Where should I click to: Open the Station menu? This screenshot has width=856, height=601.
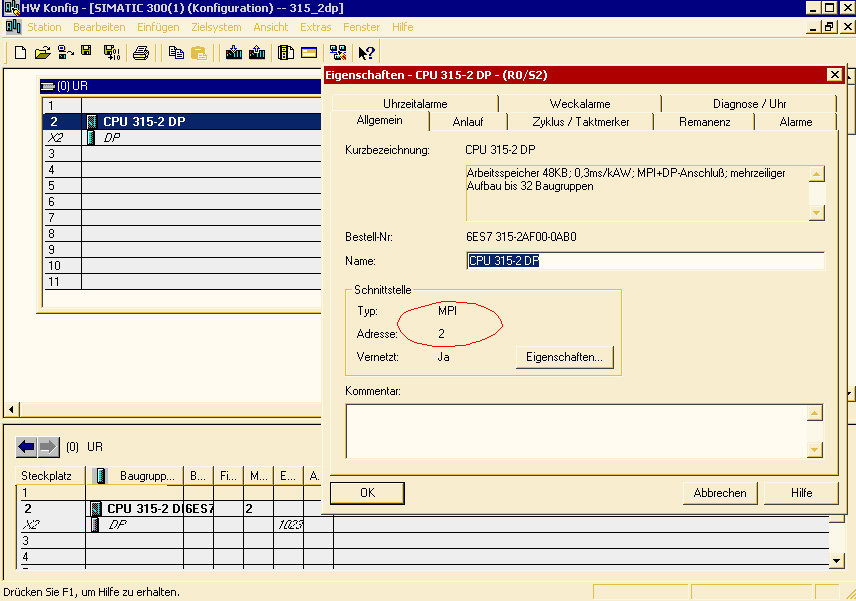(44, 27)
